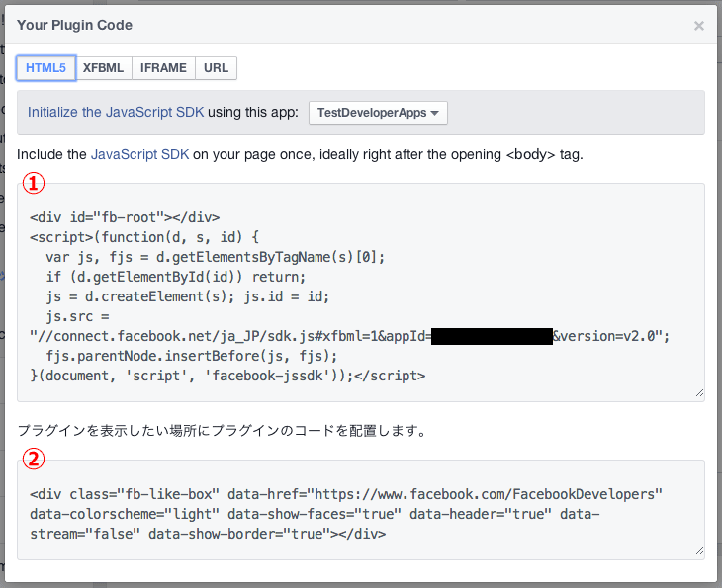Click the text 'data-colorscheme="light"'
Viewport: 722px width, 588px height.
pos(125,514)
